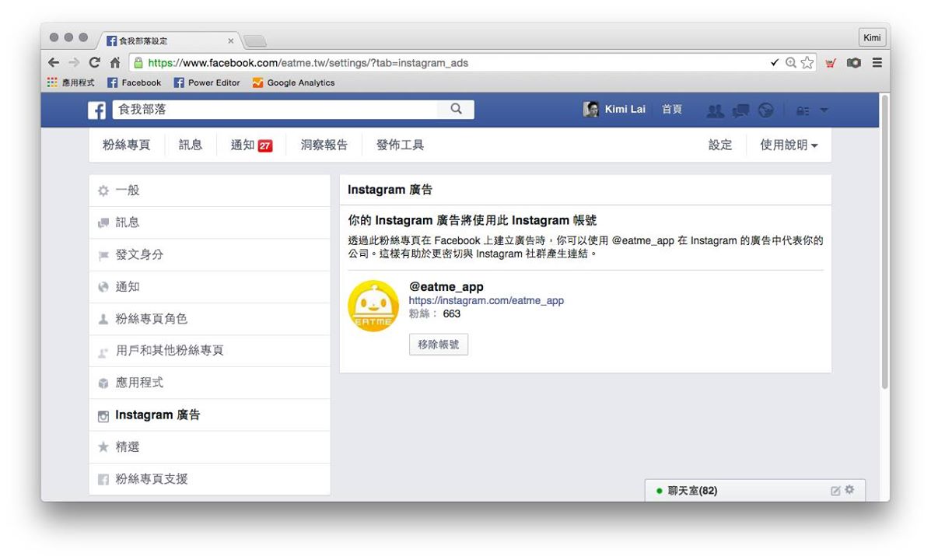Open the Power Editor bookmark

(207, 82)
